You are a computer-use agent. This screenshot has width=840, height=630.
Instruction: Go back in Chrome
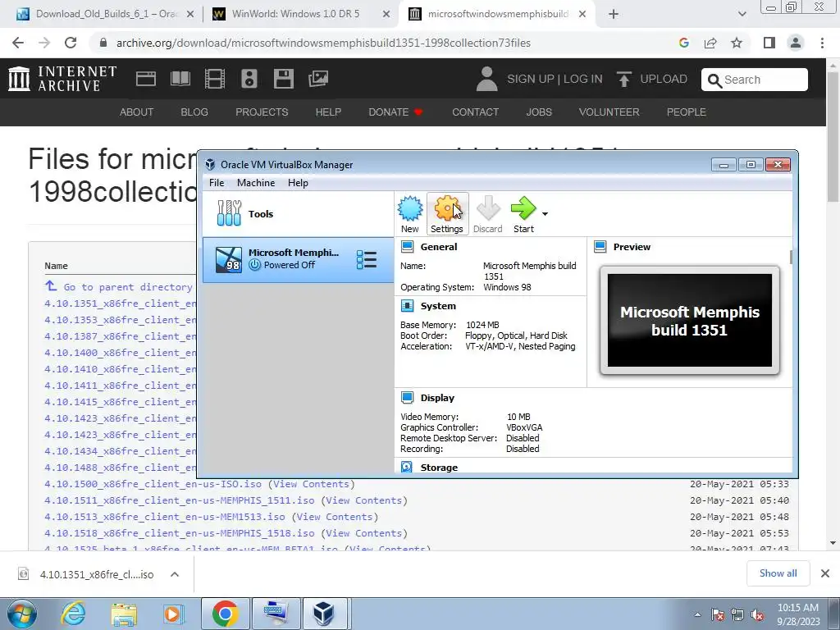click(x=18, y=43)
